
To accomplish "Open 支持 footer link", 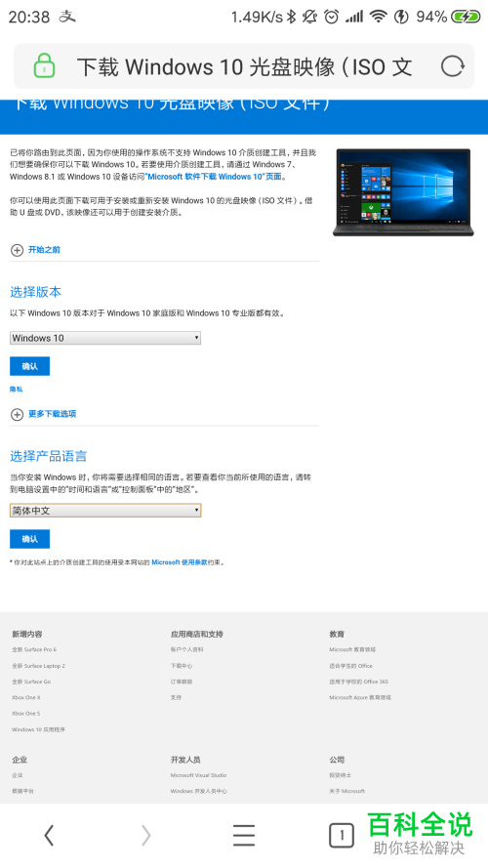I will click(x=176, y=697).
